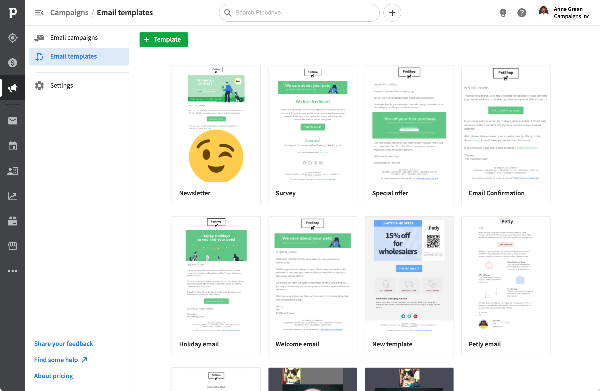This screenshot has width=600, height=391.
Task: Click the Holiday email template title
Action: (x=199, y=344)
